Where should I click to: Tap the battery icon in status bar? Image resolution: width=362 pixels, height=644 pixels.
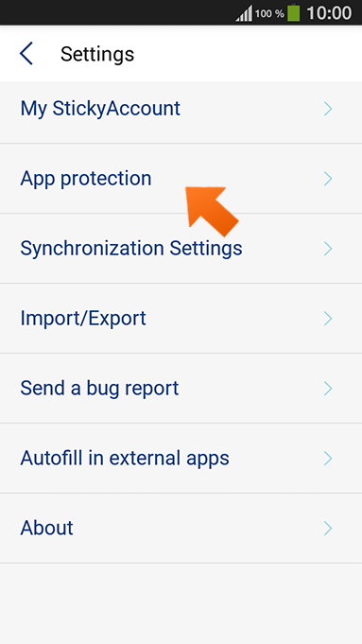pos(293,12)
